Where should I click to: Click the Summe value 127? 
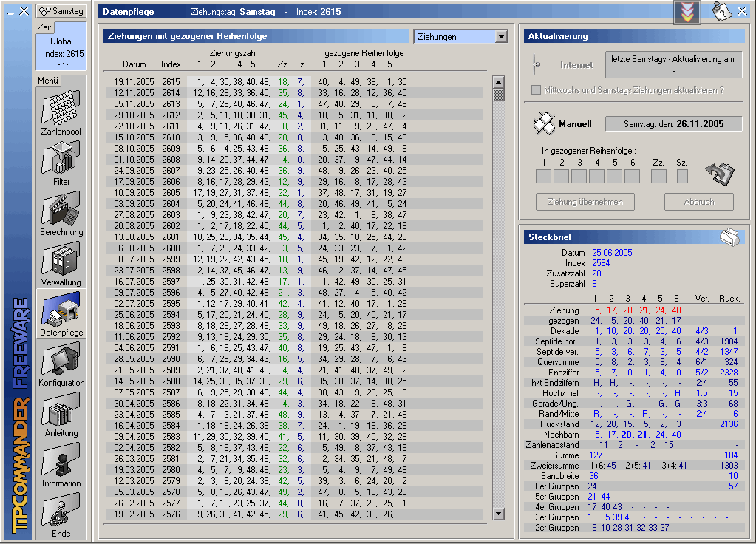[x=596, y=455]
